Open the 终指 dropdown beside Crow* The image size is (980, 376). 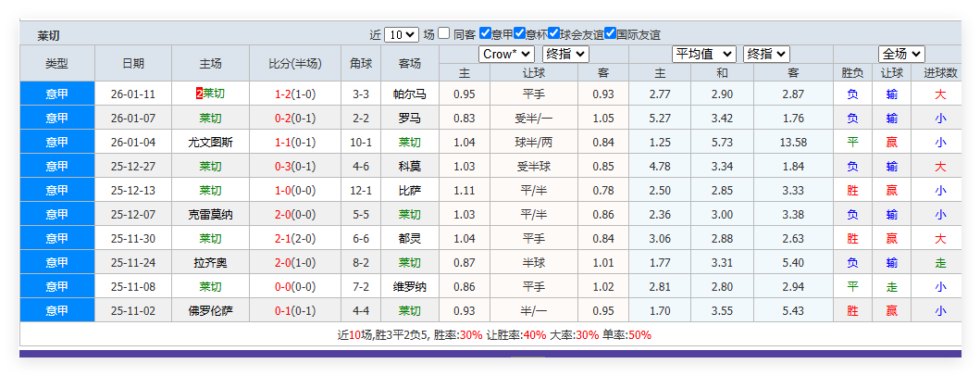point(565,55)
